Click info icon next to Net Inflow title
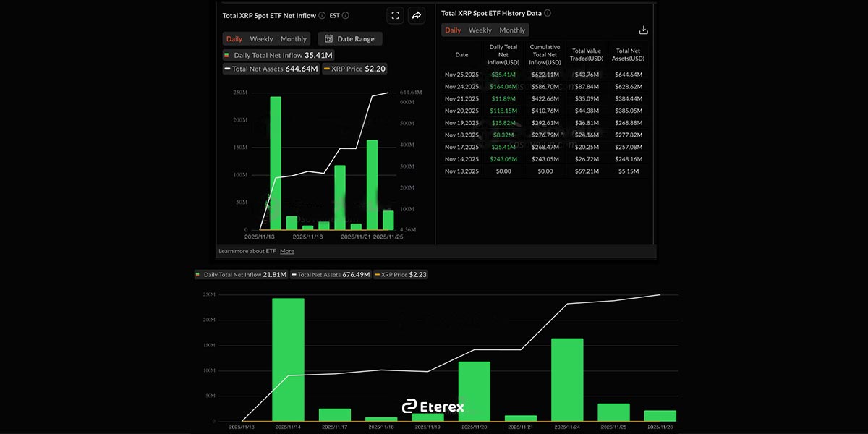The height and width of the screenshot is (434, 868). (322, 15)
